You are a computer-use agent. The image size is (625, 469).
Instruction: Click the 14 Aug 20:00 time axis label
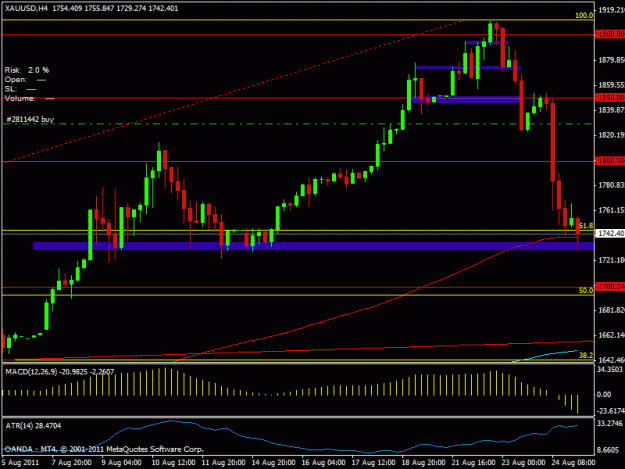pyautogui.click(x=273, y=463)
